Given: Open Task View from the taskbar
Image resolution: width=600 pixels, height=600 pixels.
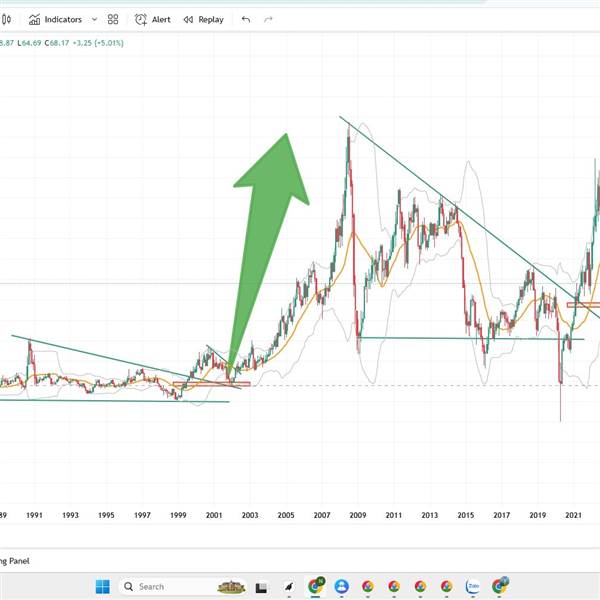Looking at the screenshot, I should pos(261,587).
